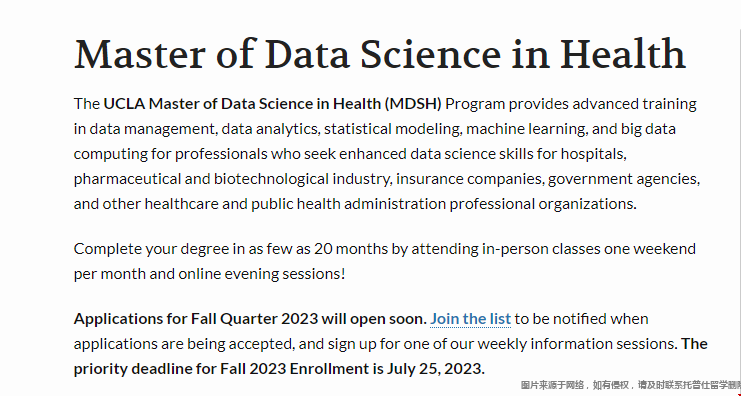Screen dimensions: 741x396
Task: Click the Chinese watermark text at the bottom right
Action: point(631,386)
